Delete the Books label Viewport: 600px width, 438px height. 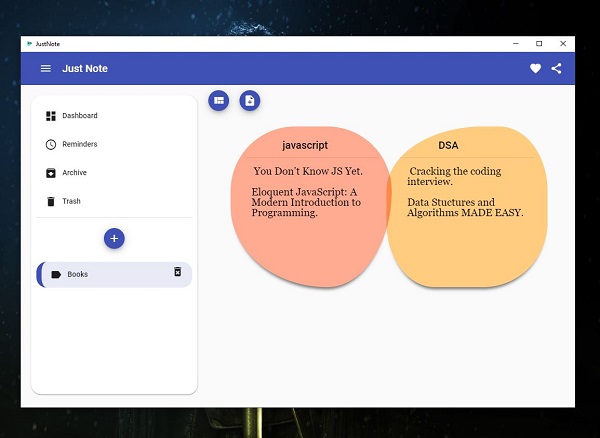tap(178, 272)
